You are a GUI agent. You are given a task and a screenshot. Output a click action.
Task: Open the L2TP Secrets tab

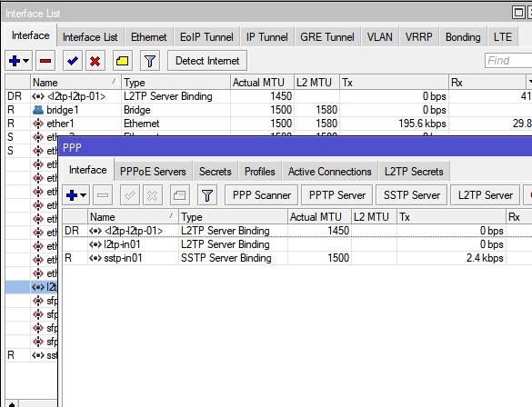coord(414,172)
